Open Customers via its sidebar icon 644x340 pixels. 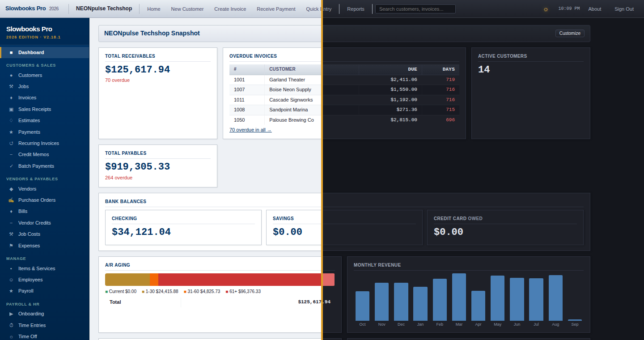click(11, 75)
